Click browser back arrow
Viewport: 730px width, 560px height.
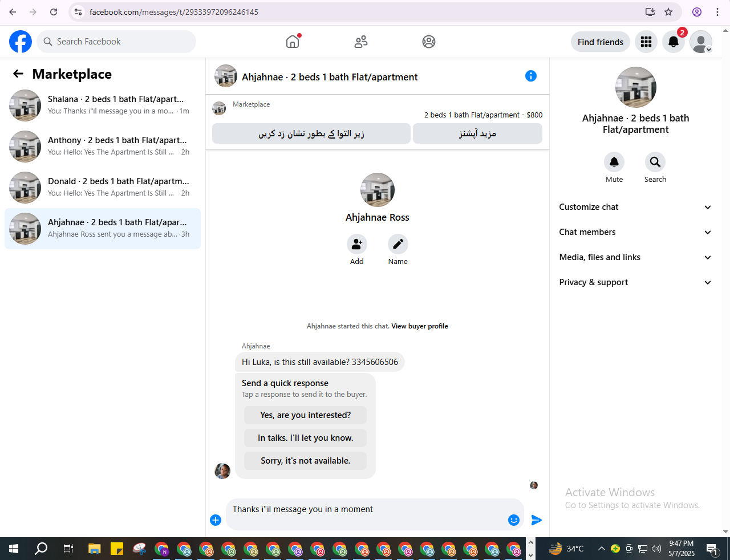13,12
